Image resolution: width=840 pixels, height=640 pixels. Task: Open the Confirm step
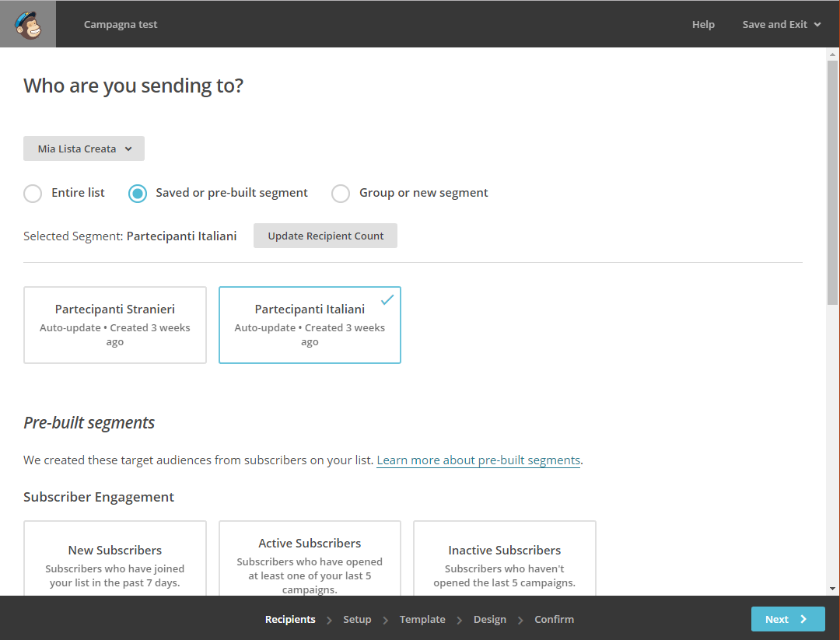tap(554, 619)
